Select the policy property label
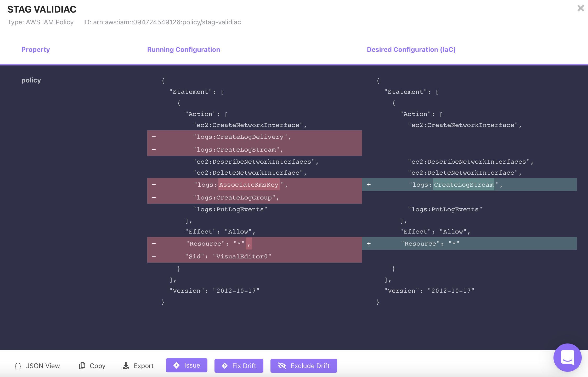 [31, 80]
